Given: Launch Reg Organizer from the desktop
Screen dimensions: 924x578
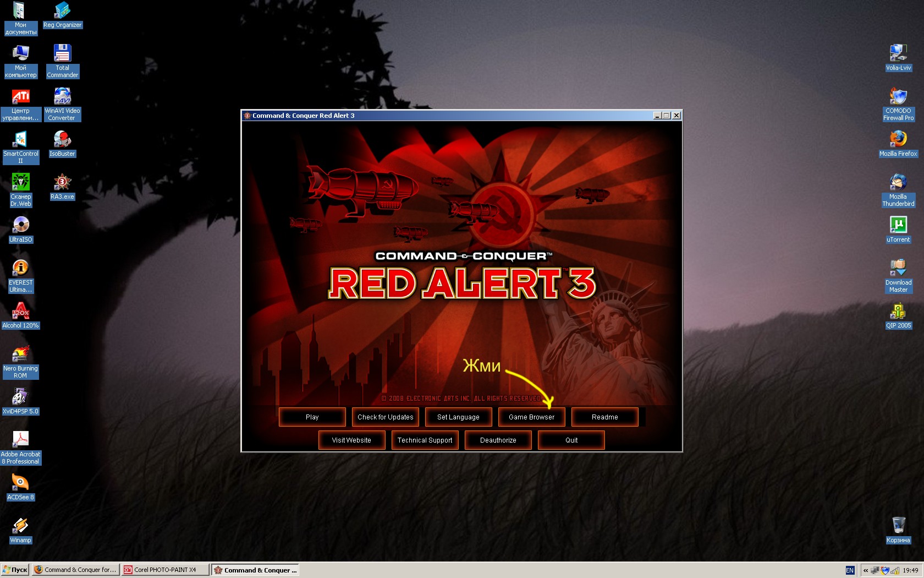Looking at the screenshot, I should (x=62, y=15).
